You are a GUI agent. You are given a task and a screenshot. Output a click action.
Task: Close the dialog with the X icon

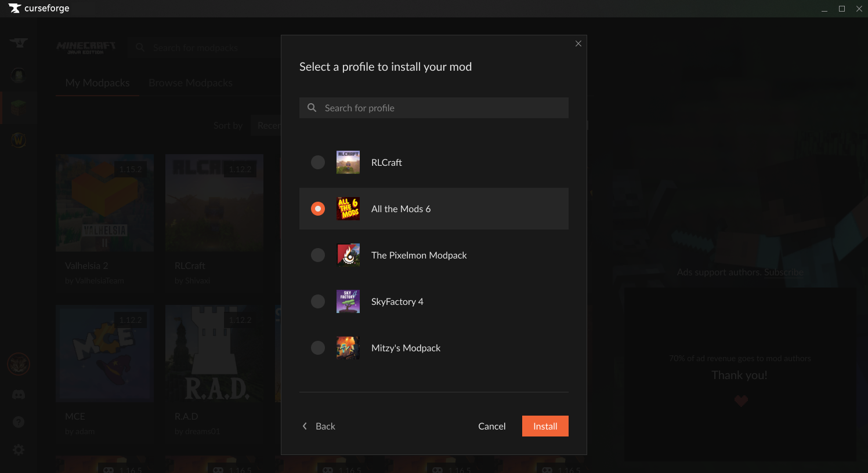pyautogui.click(x=578, y=43)
